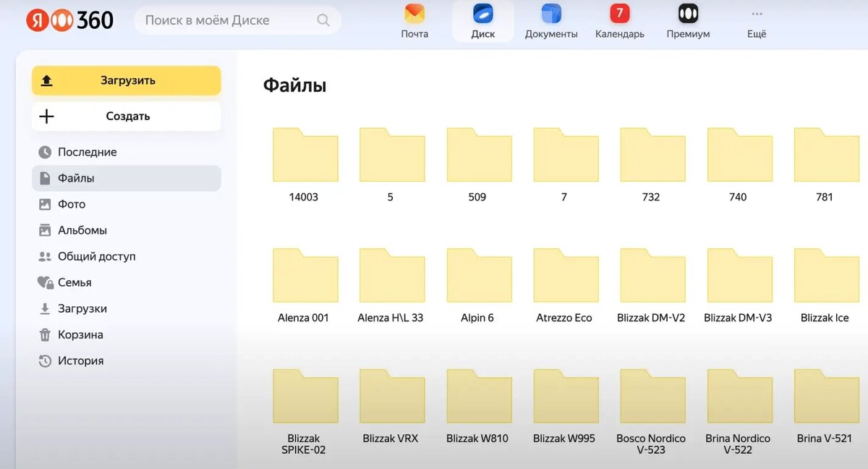The width and height of the screenshot is (868, 469).
Task: Click the Создать button
Action: [x=126, y=116]
